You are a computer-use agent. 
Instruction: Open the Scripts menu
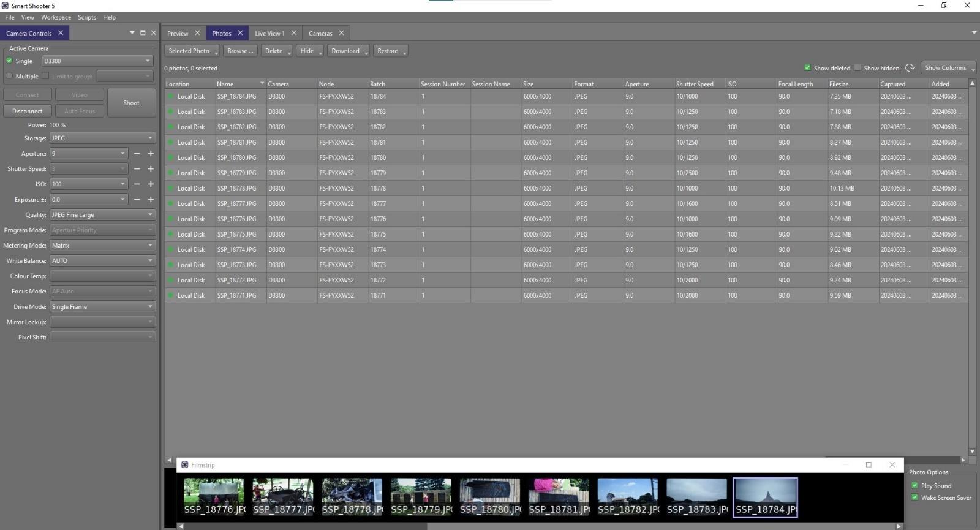tap(86, 17)
